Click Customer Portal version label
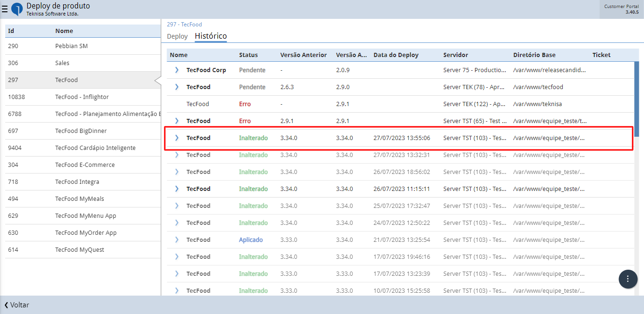 pyautogui.click(x=621, y=9)
